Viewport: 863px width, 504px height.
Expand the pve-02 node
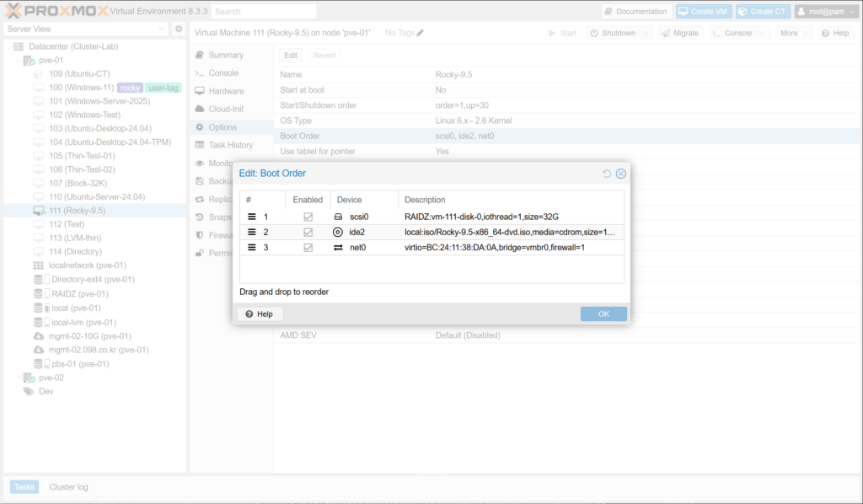[x=19, y=378]
